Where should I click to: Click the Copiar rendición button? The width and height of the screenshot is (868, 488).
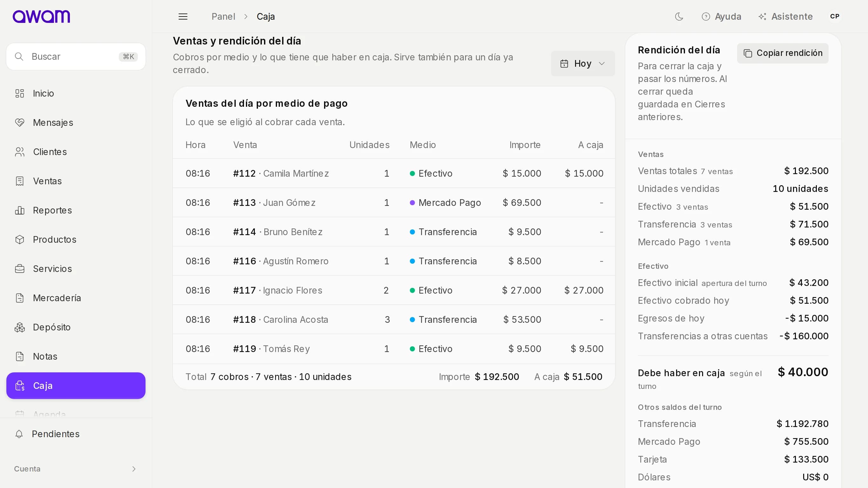pyautogui.click(x=783, y=53)
